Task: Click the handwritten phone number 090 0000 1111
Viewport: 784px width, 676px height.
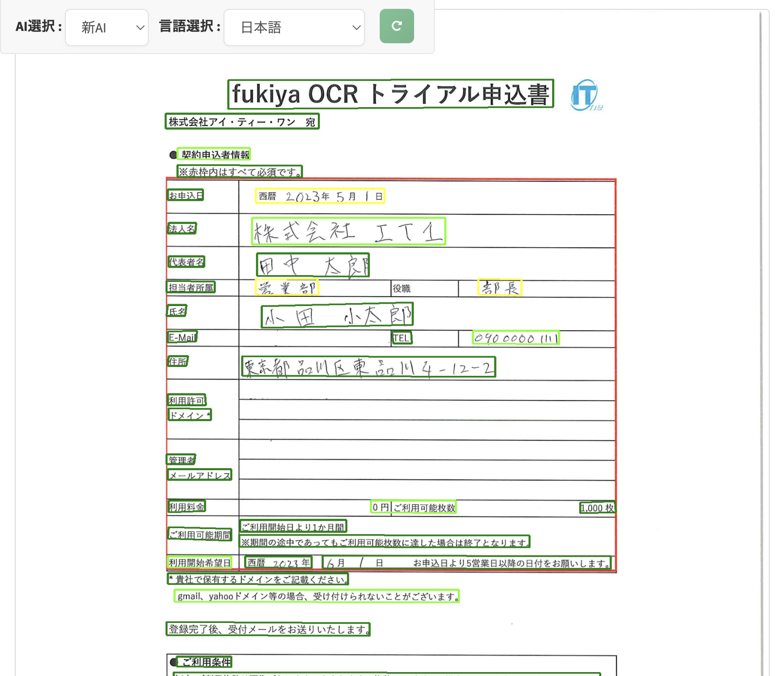Action: [x=516, y=338]
